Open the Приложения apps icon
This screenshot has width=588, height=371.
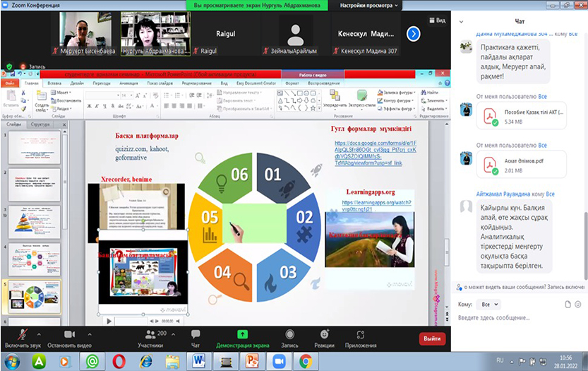(361, 334)
